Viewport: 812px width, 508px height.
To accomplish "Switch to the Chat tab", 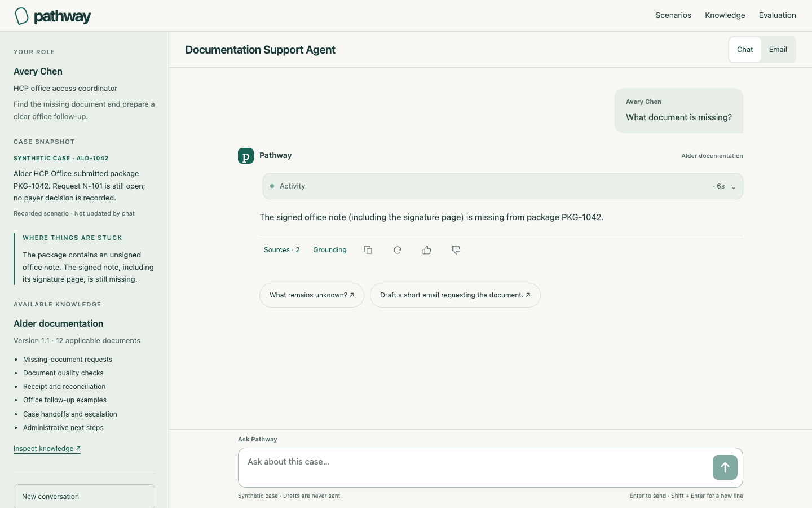I will coord(745,50).
